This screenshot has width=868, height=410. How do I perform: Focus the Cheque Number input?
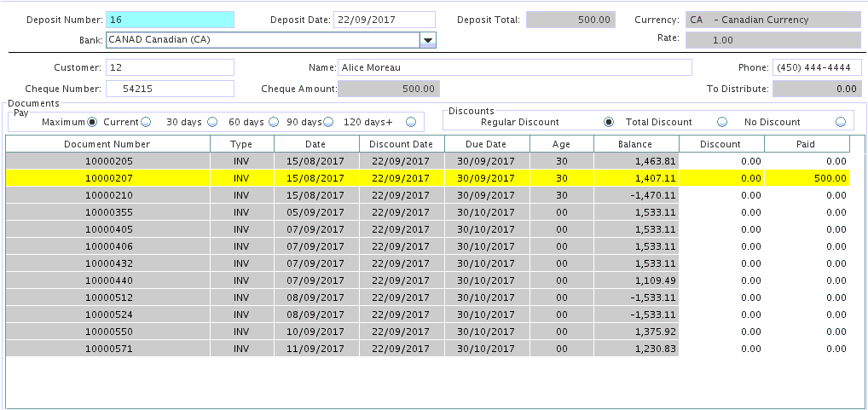point(169,88)
